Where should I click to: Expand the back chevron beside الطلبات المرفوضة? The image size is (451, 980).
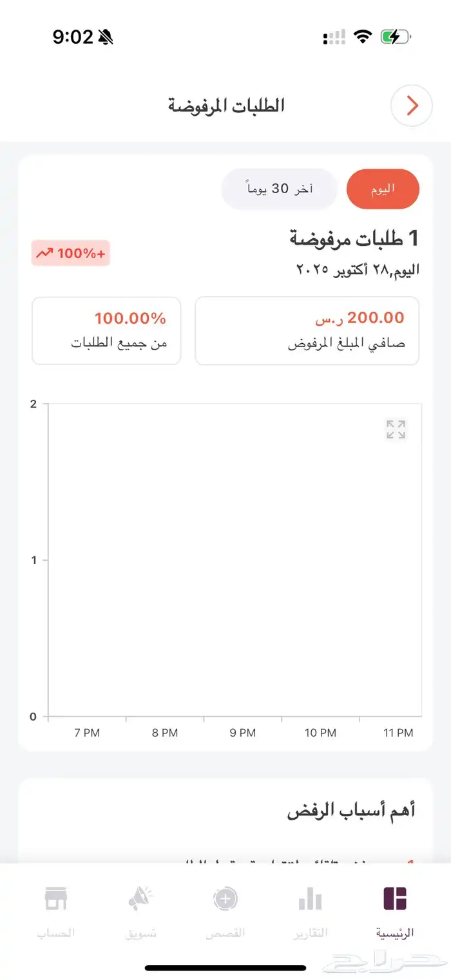(x=411, y=106)
